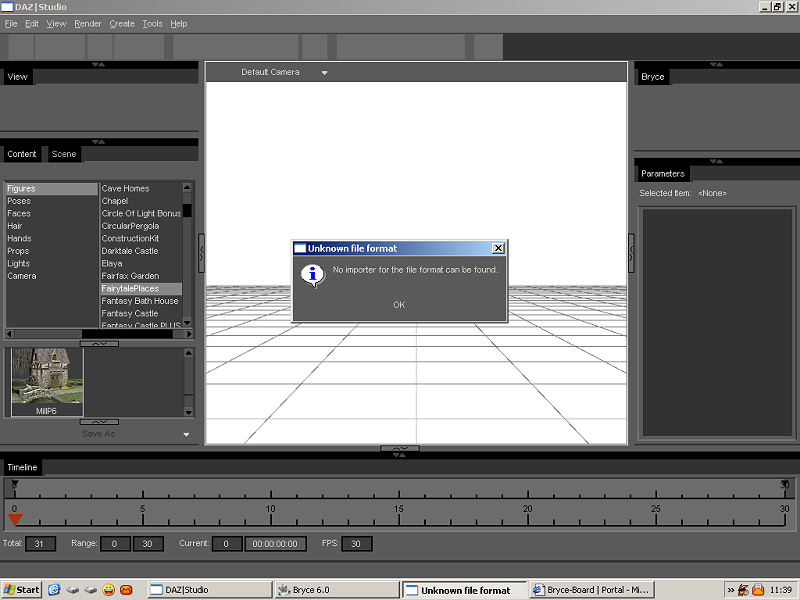This screenshot has width=800, height=600.
Task: Open the Edit menu
Action: pyautogui.click(x=32, y=23)
